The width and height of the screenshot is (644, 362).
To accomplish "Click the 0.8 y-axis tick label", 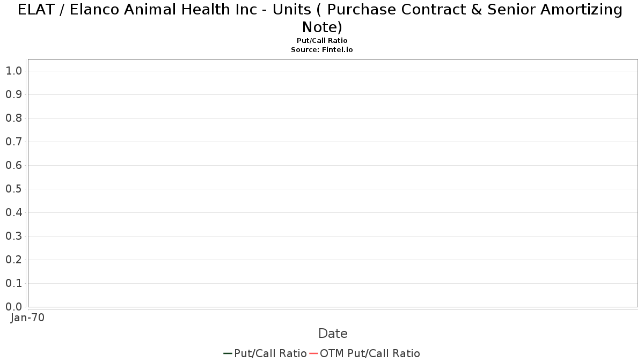I will [x=13, y=118].
